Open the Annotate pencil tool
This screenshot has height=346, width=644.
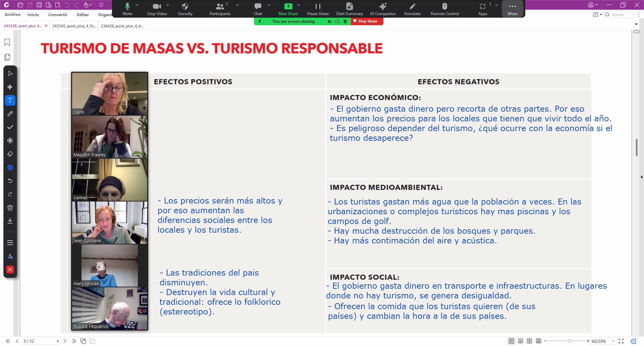click(x=412, y=9)
